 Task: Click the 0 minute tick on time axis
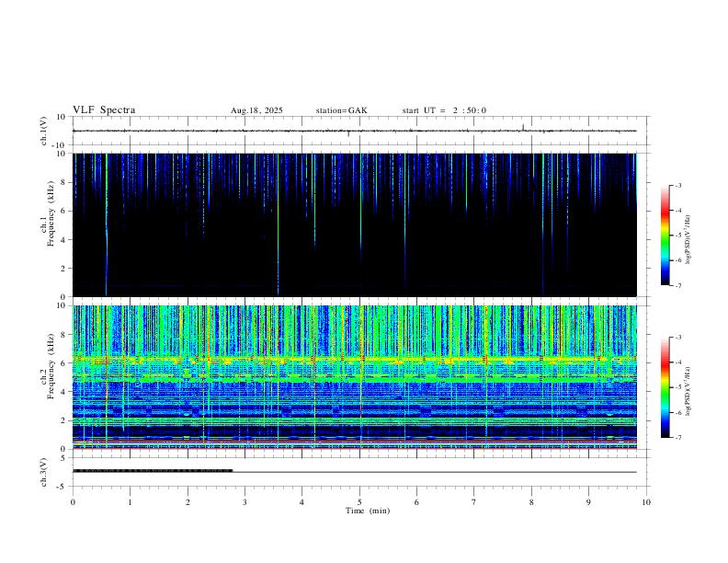point(73,501)
